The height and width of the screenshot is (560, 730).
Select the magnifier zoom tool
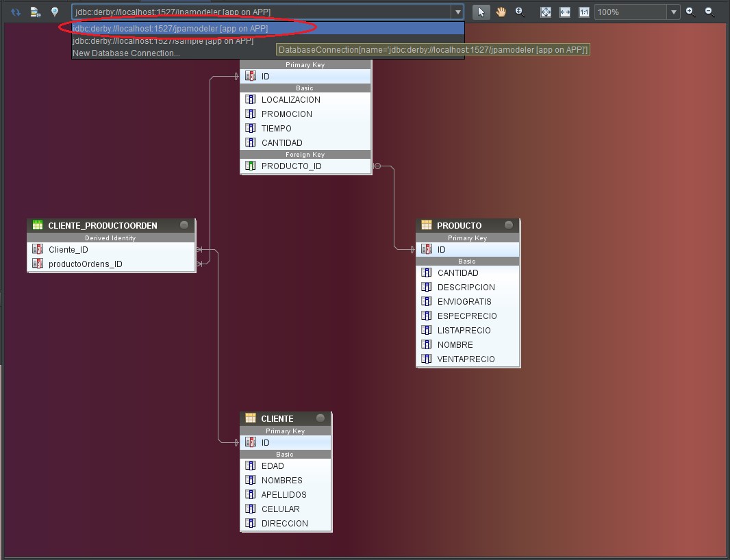point(520,12)
